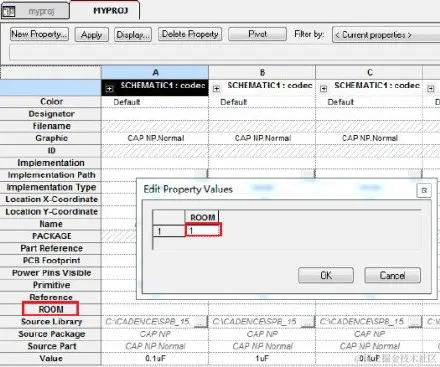The height and width of the screenshot is (367, 440).
Task: Select the PACKAGE row header
Action: tap(51, 236)
